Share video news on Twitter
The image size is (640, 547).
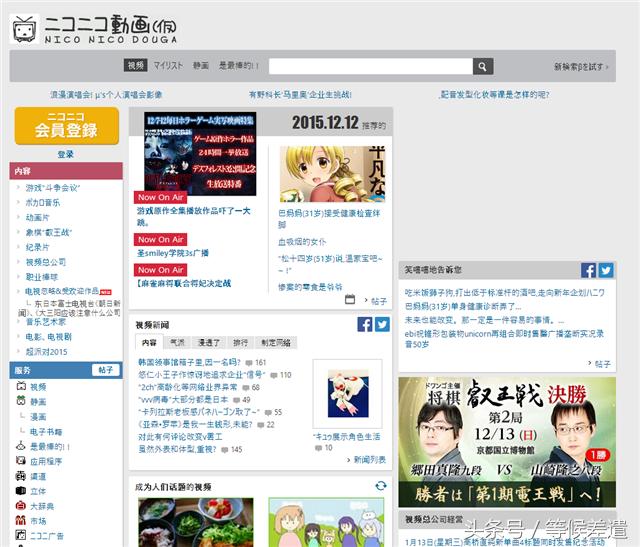pos(382,324)
